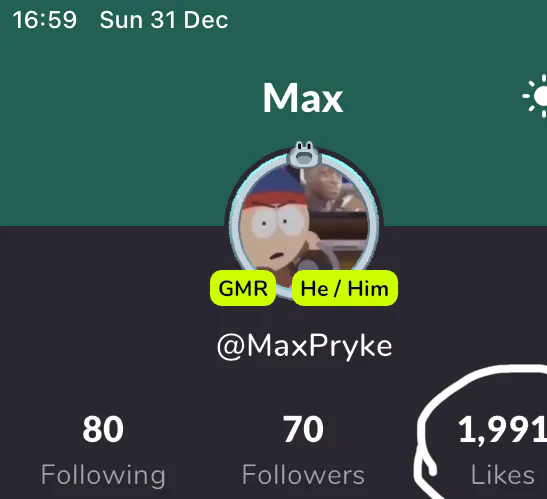Image resolution: width=547 pixels, height=499 pixels.
Task: Tap the Followers label
Action: click(x=304, y=475)
